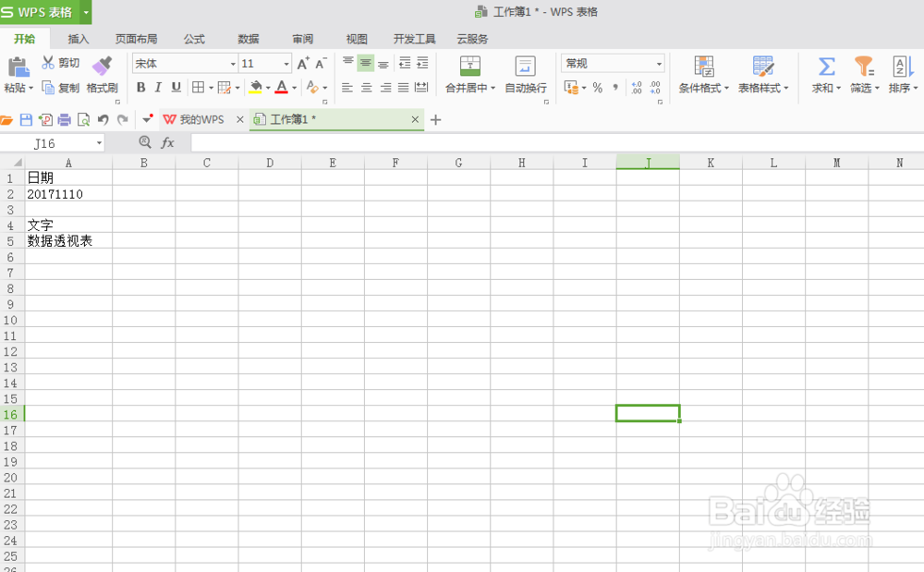Open the 页面布局 ribbon tab
The height and width of the screenshot is (572, 924).
coord(136,39)
